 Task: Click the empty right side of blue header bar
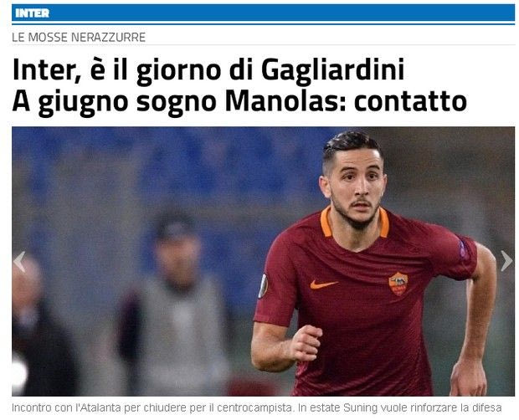point(298,13)
